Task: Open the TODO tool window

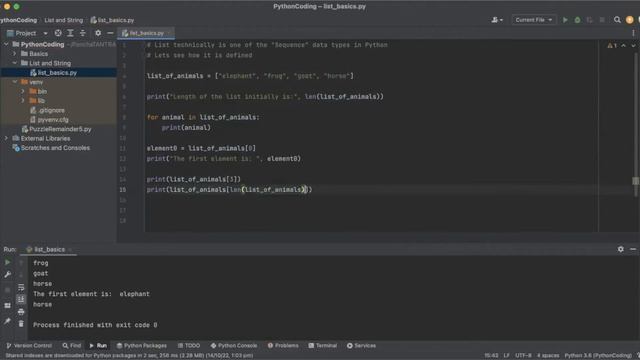Action: [189, 345]
